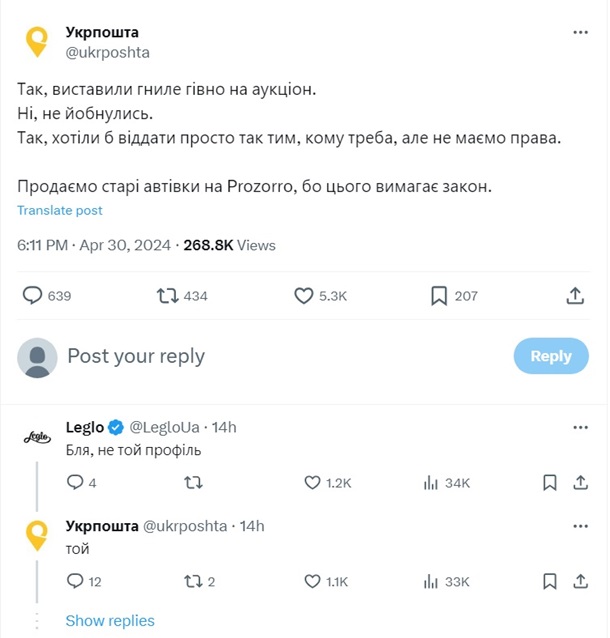Like Укрпошта's reply "той"
610x638 pixels.
pyautogui.click(x=313, y=581)
